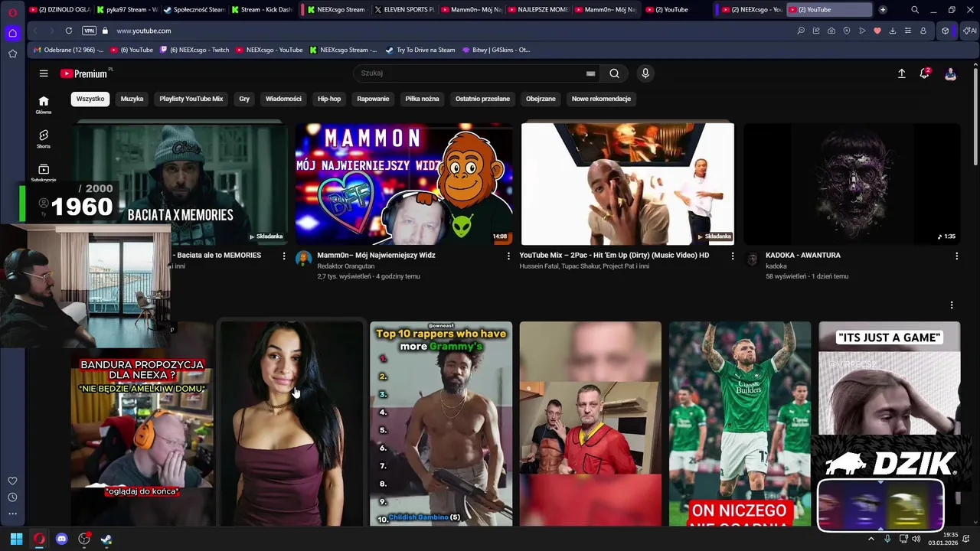The width and height of the screenshot is (980, 551).
Task: Select the Wszystko filter chip
Action: coord(90,99)
